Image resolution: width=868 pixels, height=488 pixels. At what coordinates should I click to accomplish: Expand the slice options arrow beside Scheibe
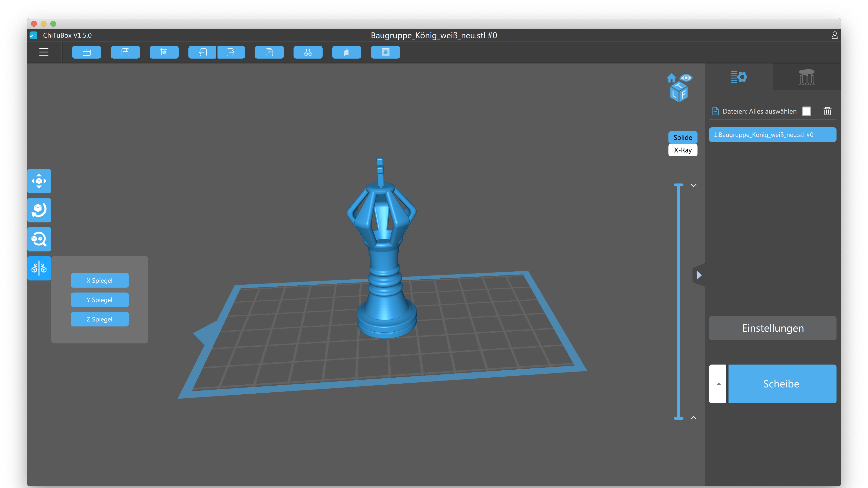[x=718, y=384]
